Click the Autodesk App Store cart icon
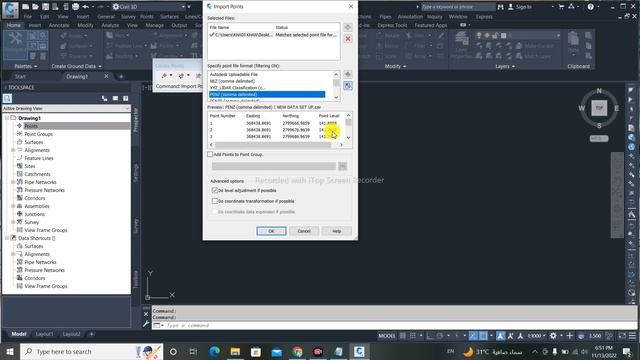640x360 pixels. point(561,7)
